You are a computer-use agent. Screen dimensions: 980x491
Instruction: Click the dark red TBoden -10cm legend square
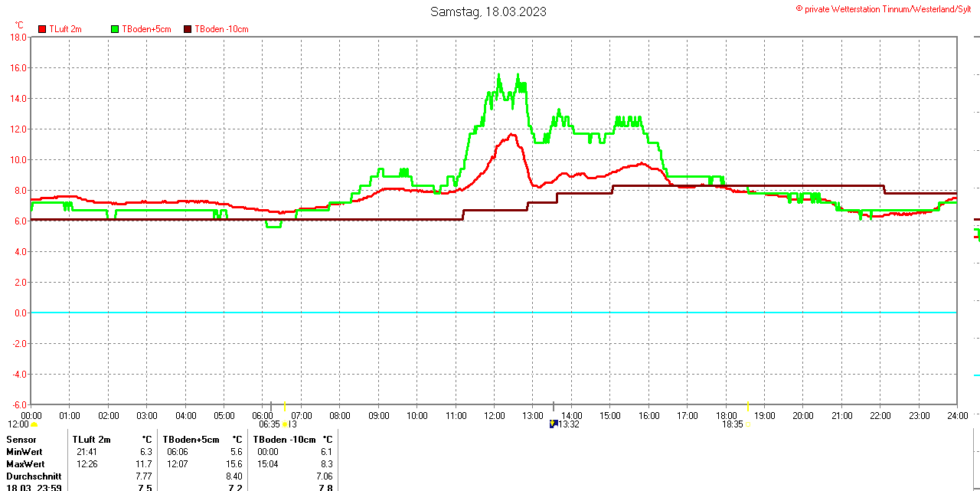tap(188, 29)
